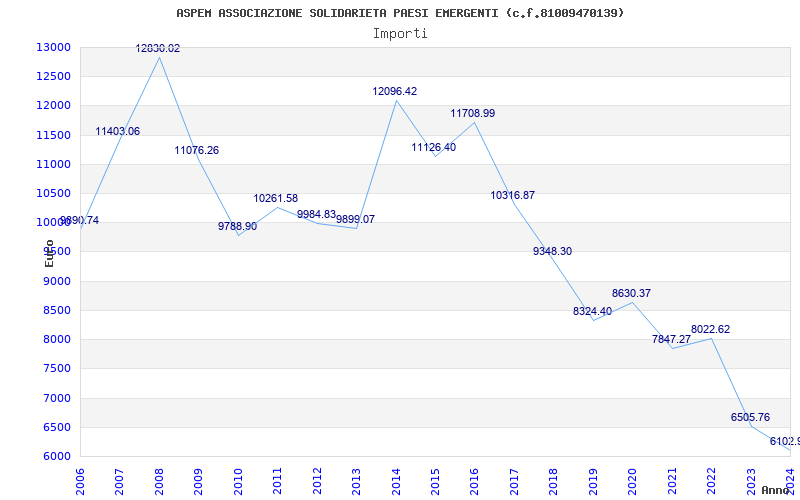Click the Importi subtitle

(400, 34)
